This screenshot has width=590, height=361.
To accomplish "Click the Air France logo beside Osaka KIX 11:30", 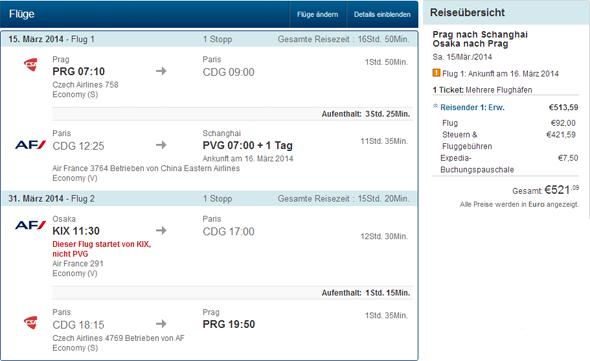I will click(30, 225).
